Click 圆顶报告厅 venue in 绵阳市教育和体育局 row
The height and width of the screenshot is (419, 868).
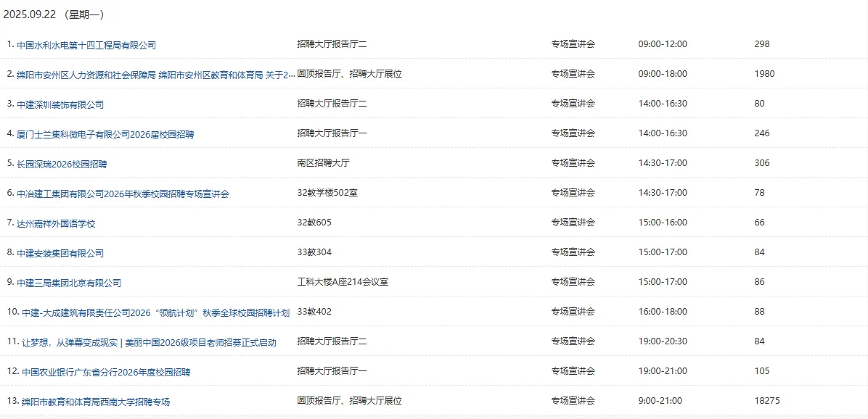tap(349, 401)
